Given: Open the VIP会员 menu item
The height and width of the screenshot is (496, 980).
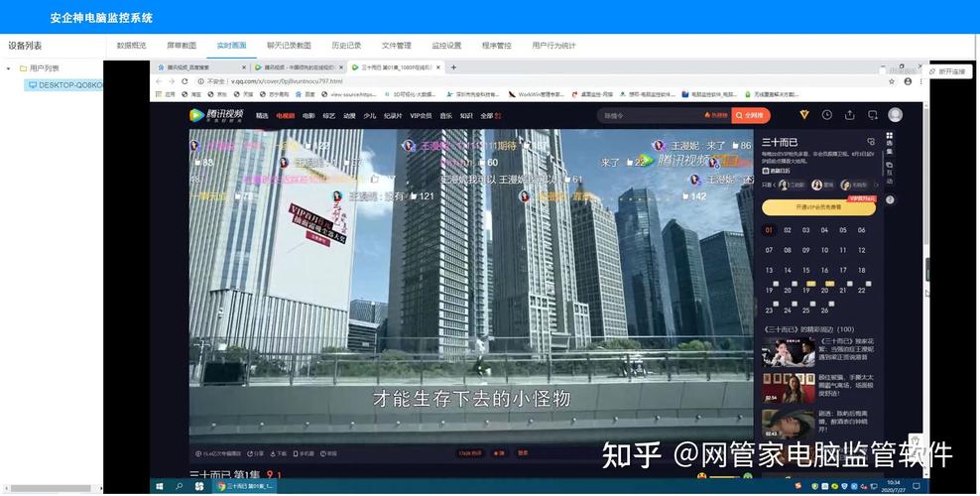Looking at the screenshot, I should pos(421,115).
